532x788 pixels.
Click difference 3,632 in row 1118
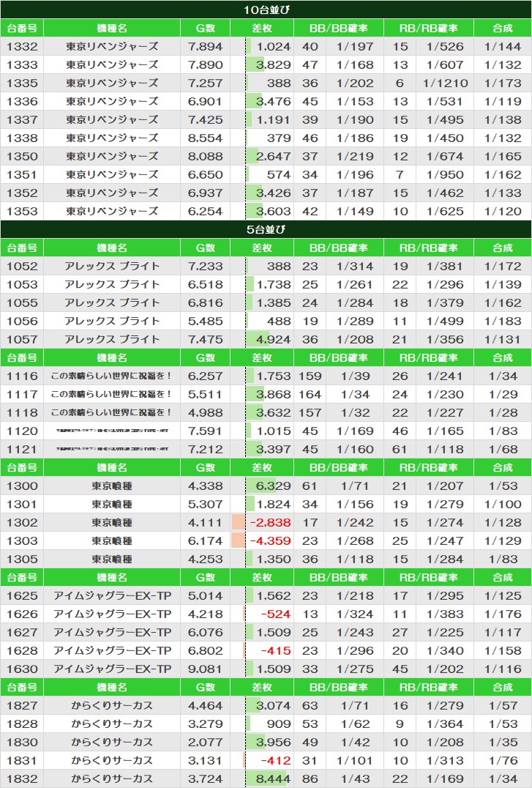(274, 412)
